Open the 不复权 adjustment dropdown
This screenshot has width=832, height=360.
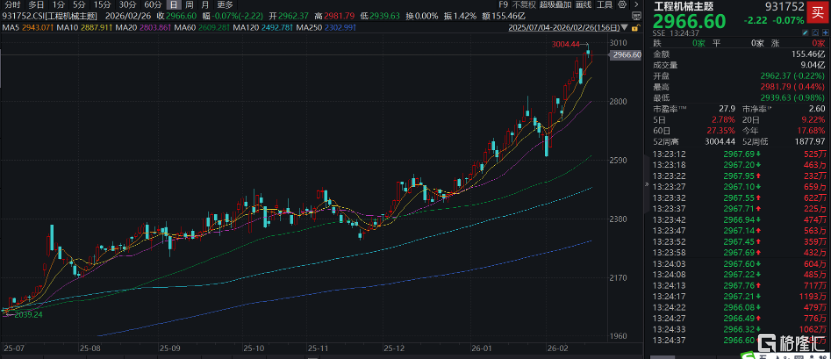[x=524, y=4]
